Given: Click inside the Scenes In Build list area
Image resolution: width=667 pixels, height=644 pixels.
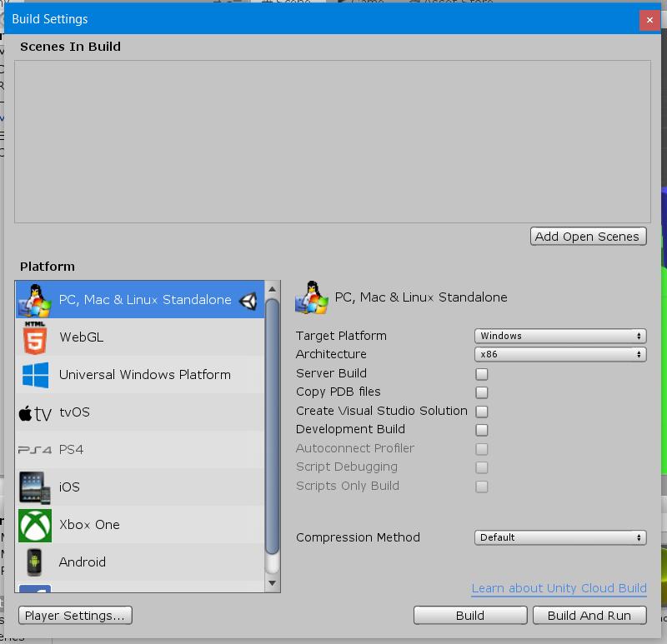Looking at the screenshot, I should tap(332, 142).
